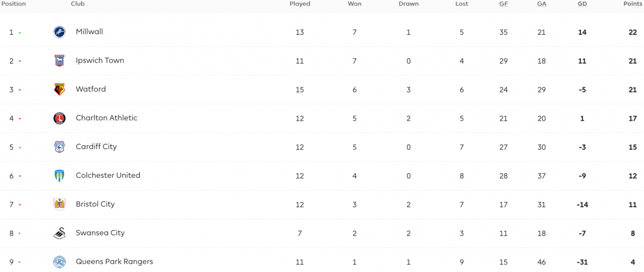Click the Colchester United badge
This screenshot has width=644, height=272.
[59, 176]
